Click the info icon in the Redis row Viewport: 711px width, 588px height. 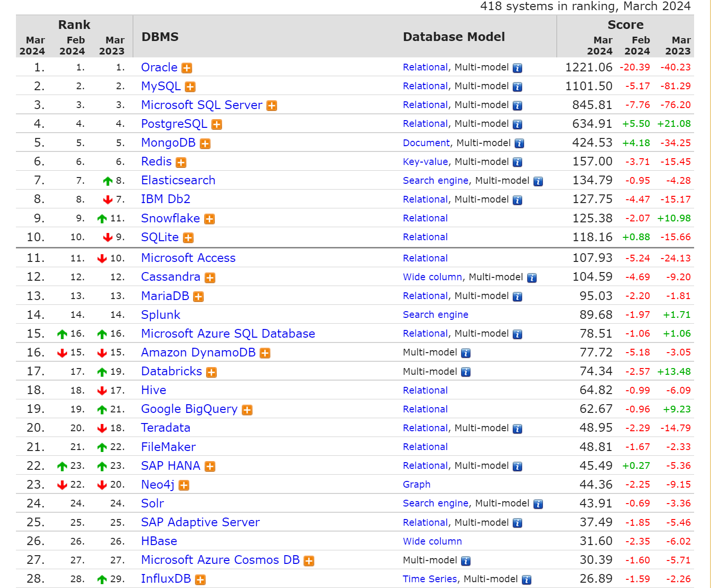[x=517, y=163]
